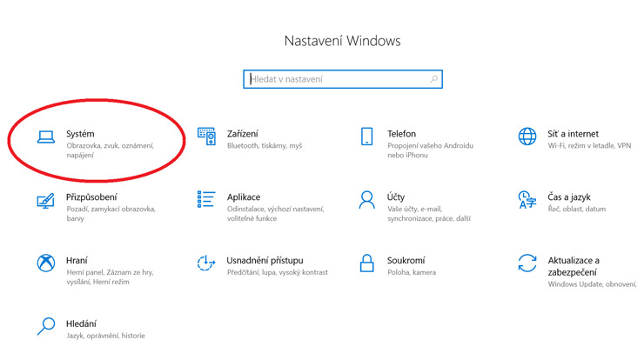Click the search magnifier in the search box
The image size is (644, 360).
[x=433, y=79]
